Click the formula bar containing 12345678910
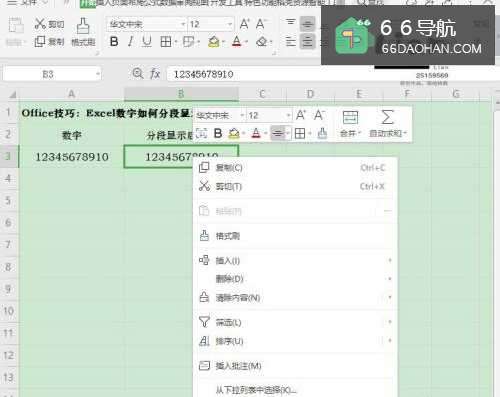Viewport: 500px width, 397px height. coord(270,74)
